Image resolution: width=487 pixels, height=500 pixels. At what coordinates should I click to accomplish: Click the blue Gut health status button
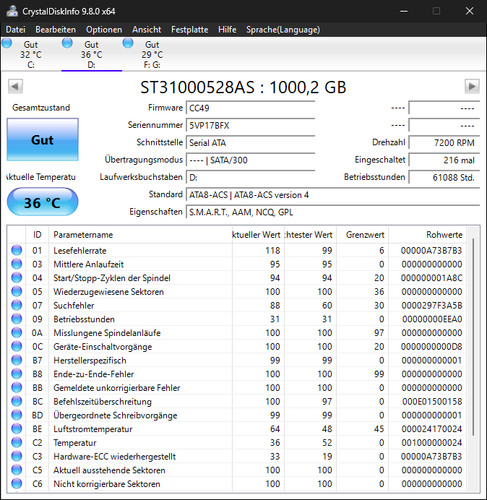[43, 140]
